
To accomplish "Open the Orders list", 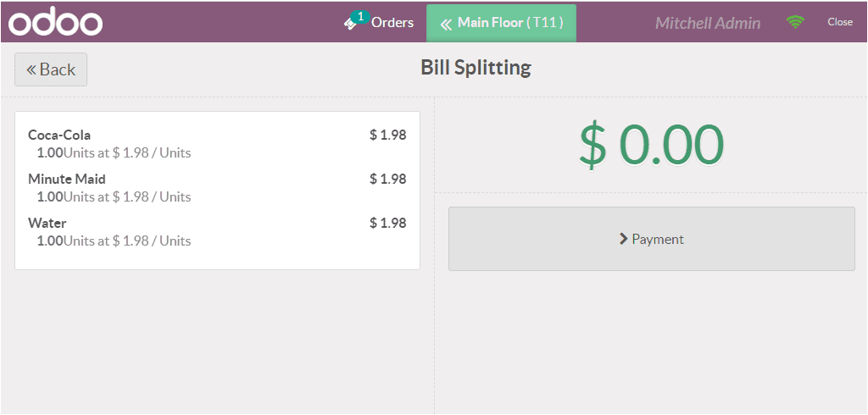I will (379, 23).
